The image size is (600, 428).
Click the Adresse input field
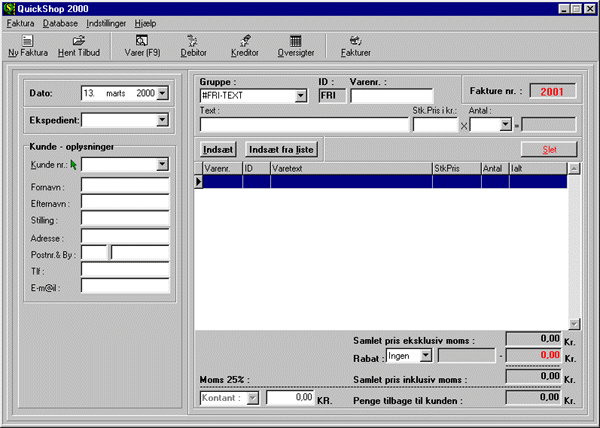tap(125, 236)
